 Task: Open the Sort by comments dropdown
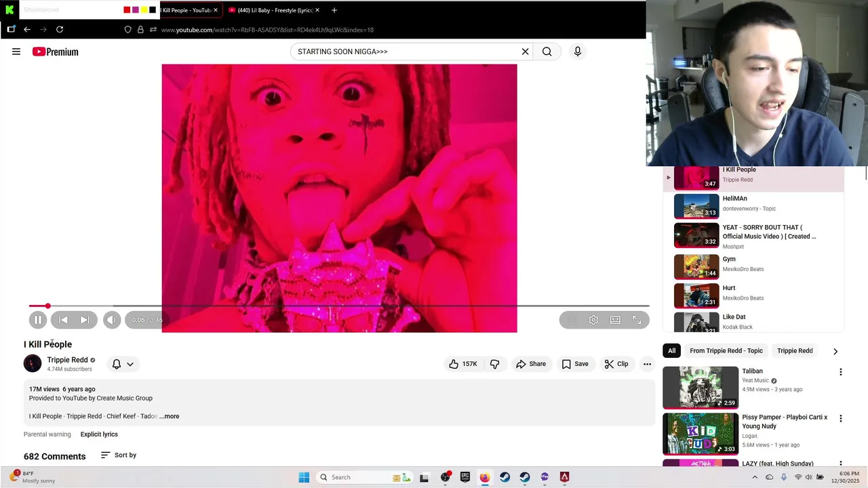pos(119,455)
